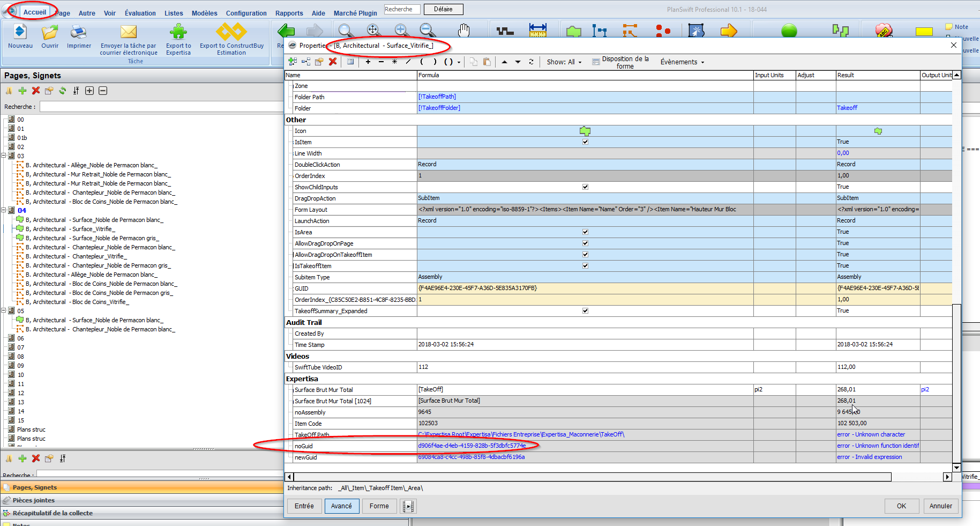Delete property with the red X icon
Image resolution: width=980 pixels, height=526 pixels.
tap(333, 62)
